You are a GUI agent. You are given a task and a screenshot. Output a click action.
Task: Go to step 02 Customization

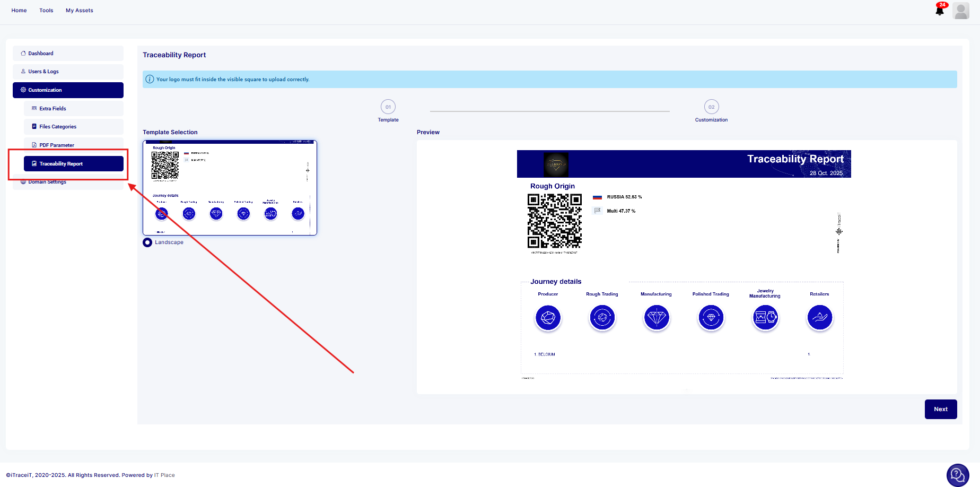(711, 107)
